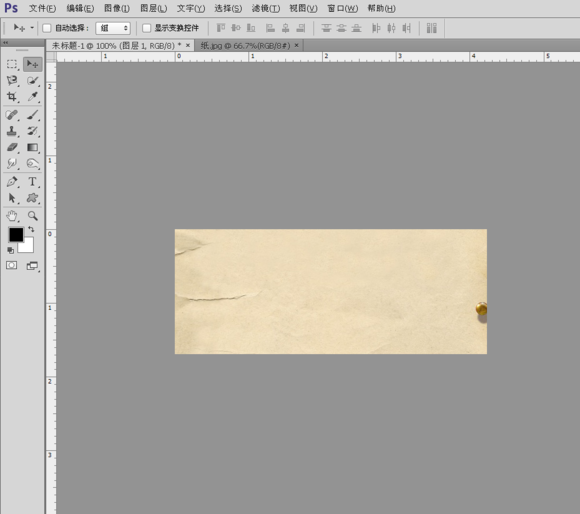
Task: Open the 窗口(W) menu
Action: tap(343, 8)
